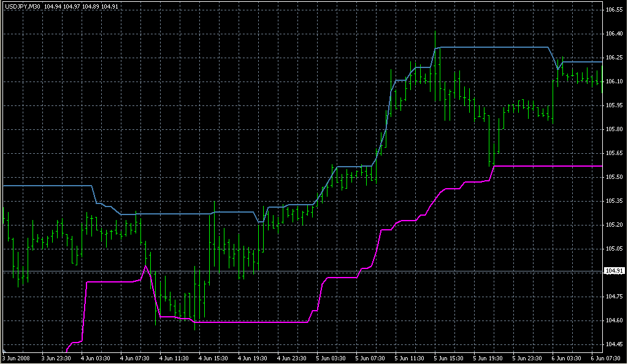Click the 3 Jun 2008 date label

(x=16, y=358)
